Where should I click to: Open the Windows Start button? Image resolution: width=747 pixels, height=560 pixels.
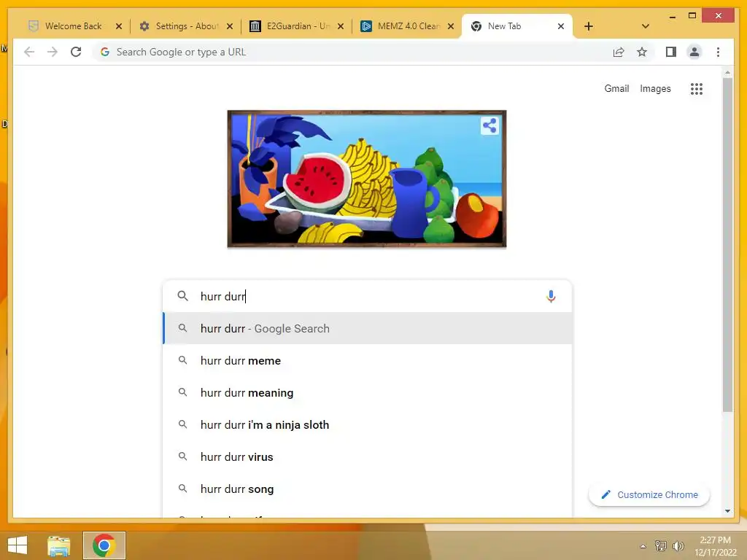coord(18,545)
